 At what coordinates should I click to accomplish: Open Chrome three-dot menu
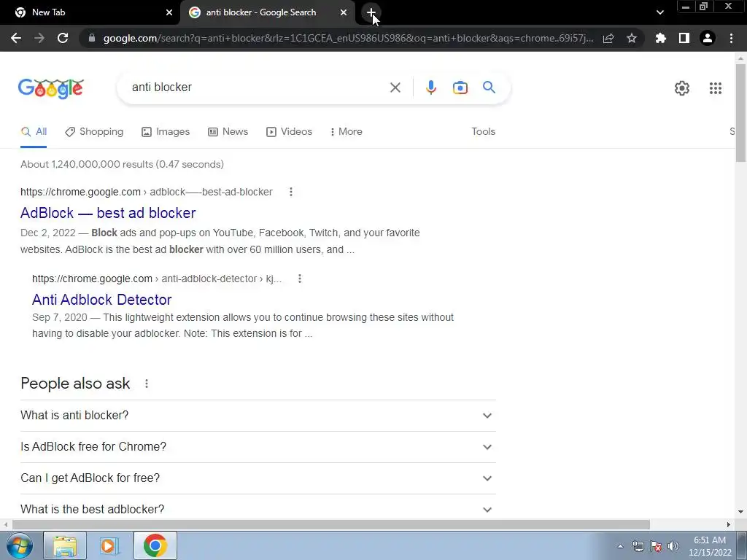point(731,38)
